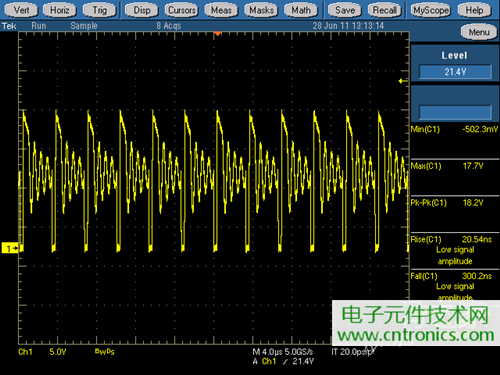Open the Meas menu button

[221, 10]
